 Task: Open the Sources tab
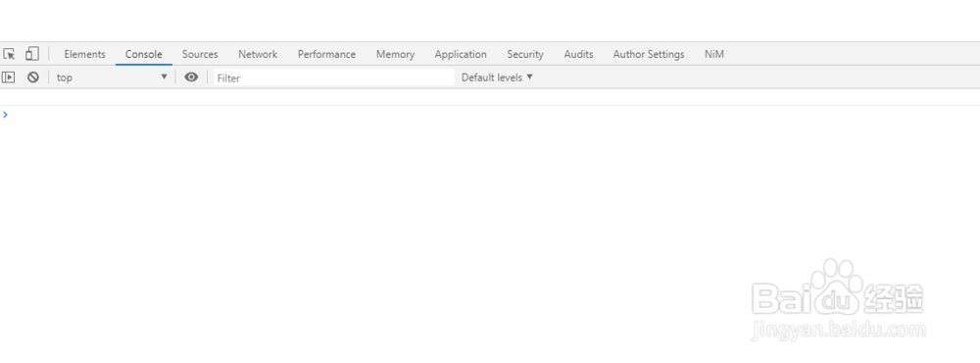pos(200,55)
